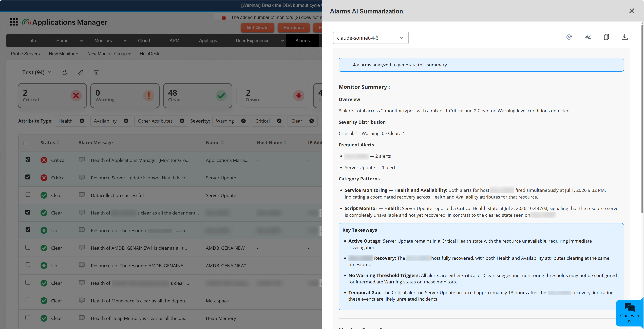644x329 pixels.
Task: Remove the Warning severity filter
Action: click(x=243, y=121)
